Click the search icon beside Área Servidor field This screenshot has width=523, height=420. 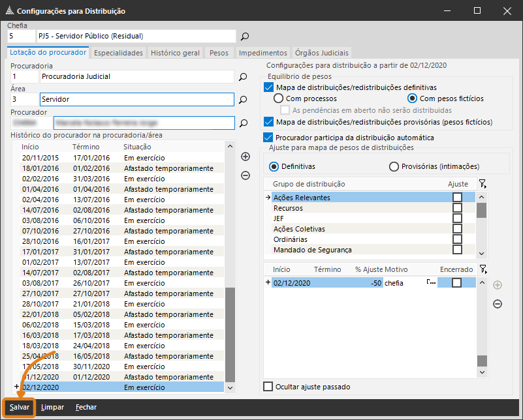[x=243, y=100]
